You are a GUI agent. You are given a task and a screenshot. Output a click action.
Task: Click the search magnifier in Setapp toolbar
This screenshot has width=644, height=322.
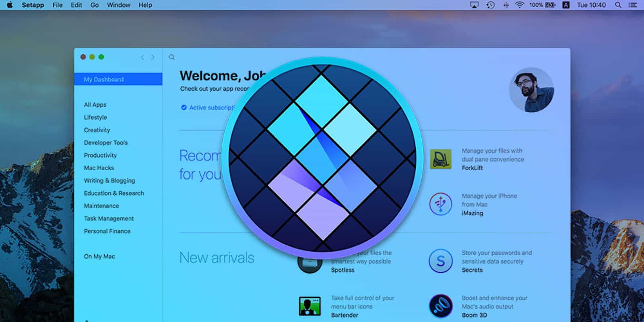(172, 57)
